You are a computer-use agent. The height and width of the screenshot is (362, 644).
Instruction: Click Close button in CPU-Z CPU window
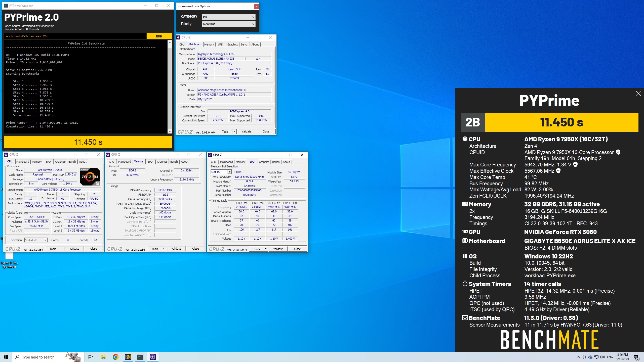click(x=94, y=249)
